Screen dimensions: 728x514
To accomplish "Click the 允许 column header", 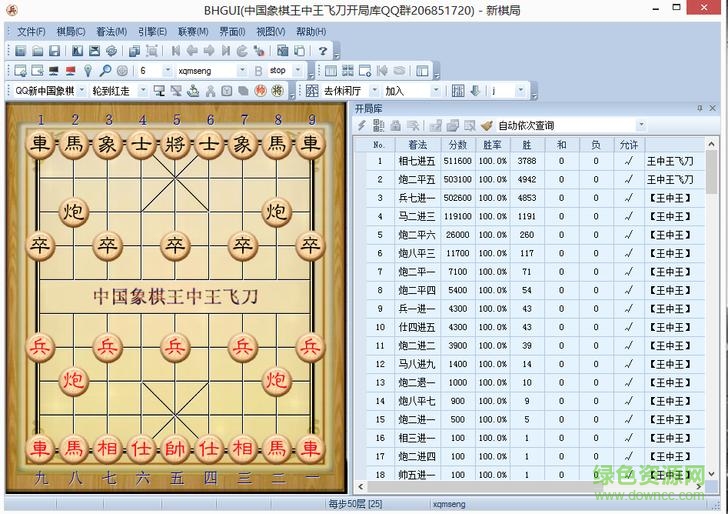I will coord(629,145).
